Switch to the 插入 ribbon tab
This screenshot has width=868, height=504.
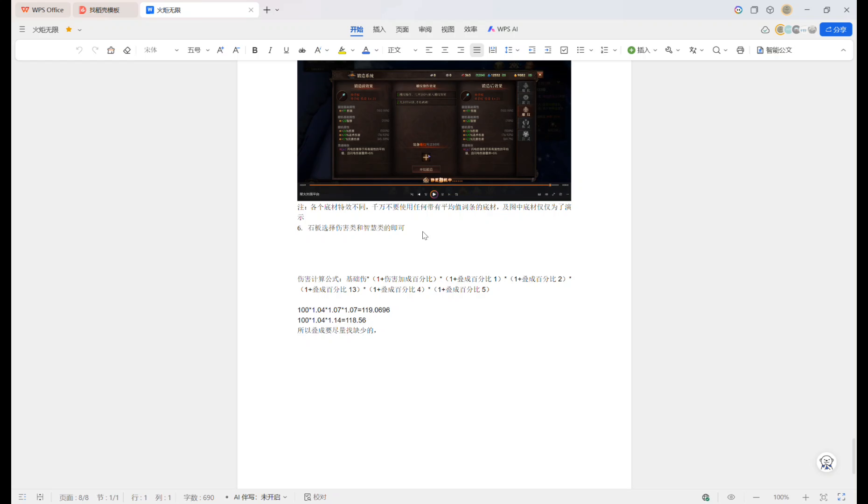379,29
